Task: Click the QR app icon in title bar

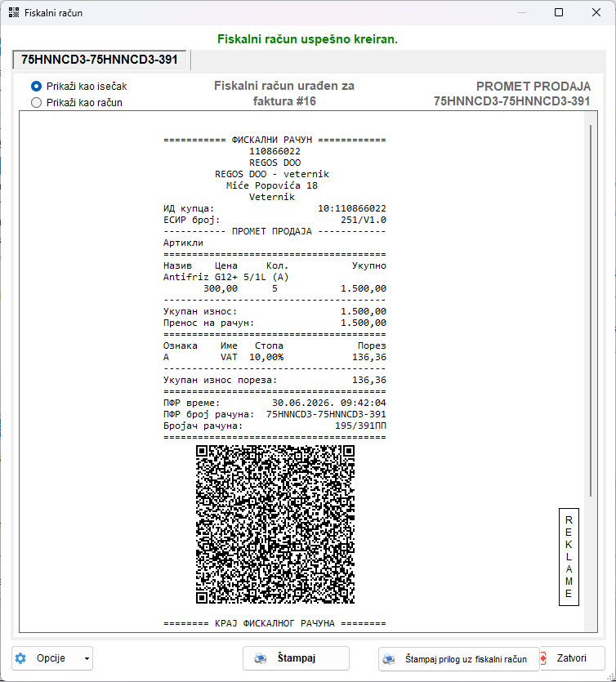Action: point(14,12)
